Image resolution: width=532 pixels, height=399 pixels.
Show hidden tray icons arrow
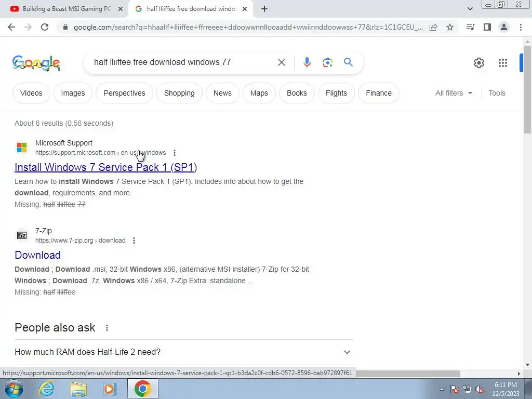pyautogui.click(x=442, y=389)
